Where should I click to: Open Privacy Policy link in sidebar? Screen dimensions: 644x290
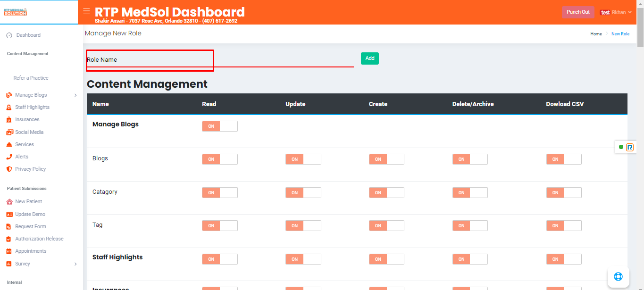[x=30, y=169]
